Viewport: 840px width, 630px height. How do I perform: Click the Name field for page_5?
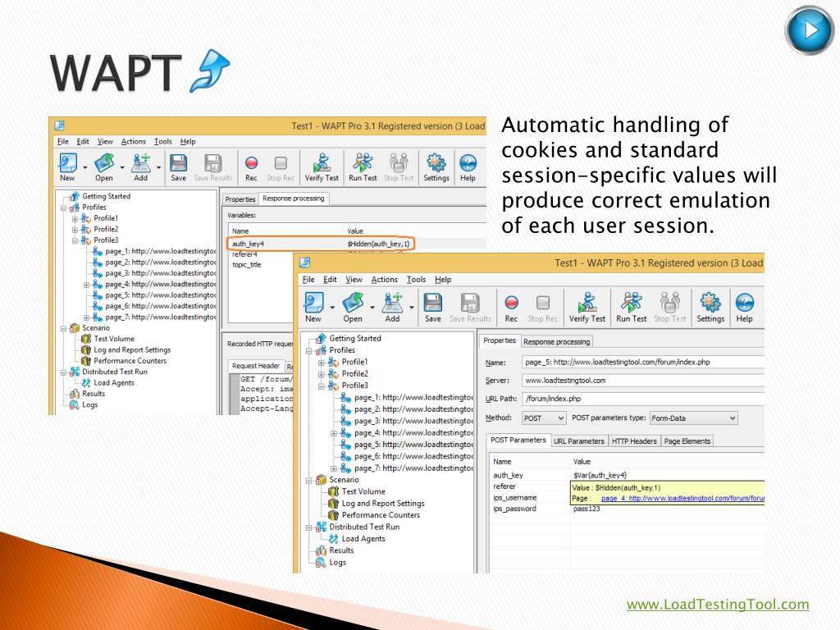coord(643,362)
